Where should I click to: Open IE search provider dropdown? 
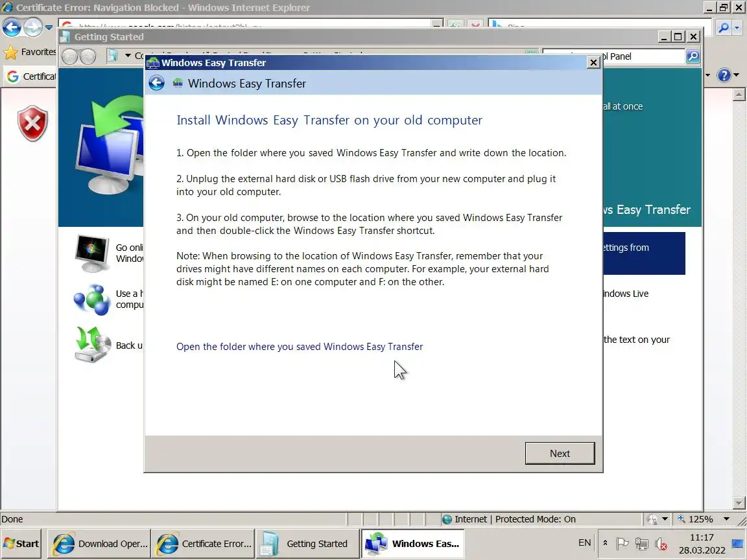click(737, 28)
